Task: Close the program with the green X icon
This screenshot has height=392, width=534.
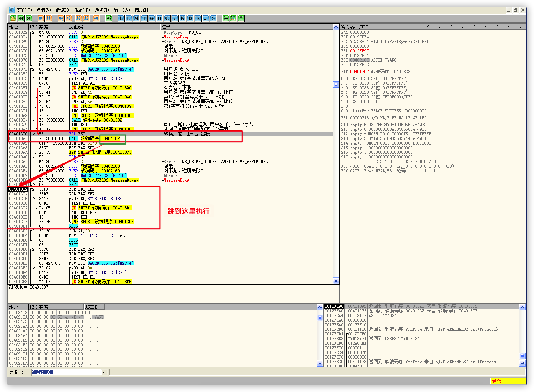Action: [28, 18]
